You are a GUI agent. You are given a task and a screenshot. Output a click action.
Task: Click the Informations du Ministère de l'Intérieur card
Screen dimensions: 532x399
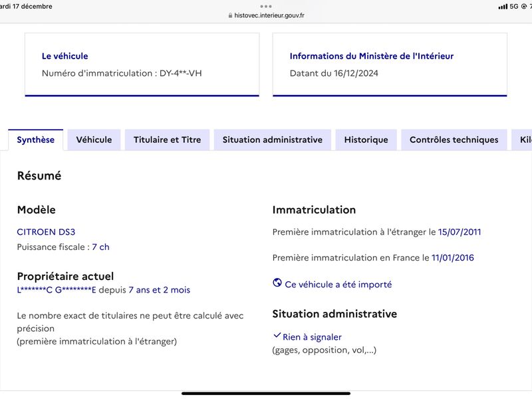(390, 65)
